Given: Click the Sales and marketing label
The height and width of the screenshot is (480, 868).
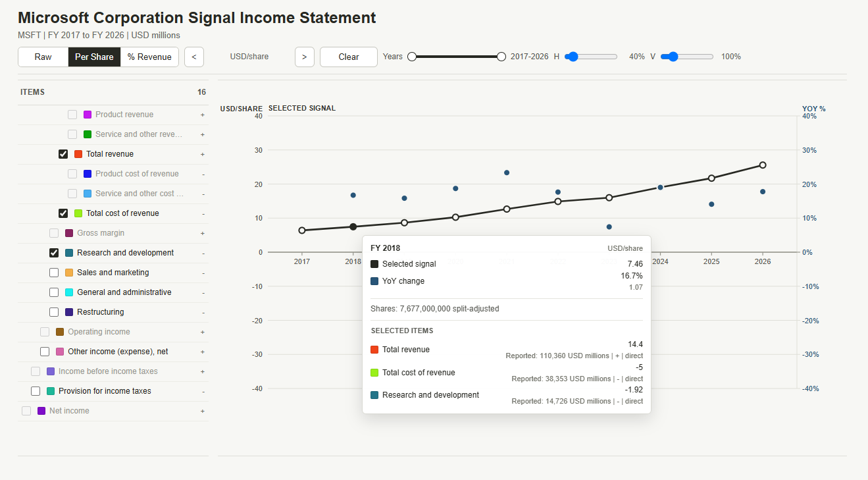Looking at the screenshot, I should (x=113, y=273).
